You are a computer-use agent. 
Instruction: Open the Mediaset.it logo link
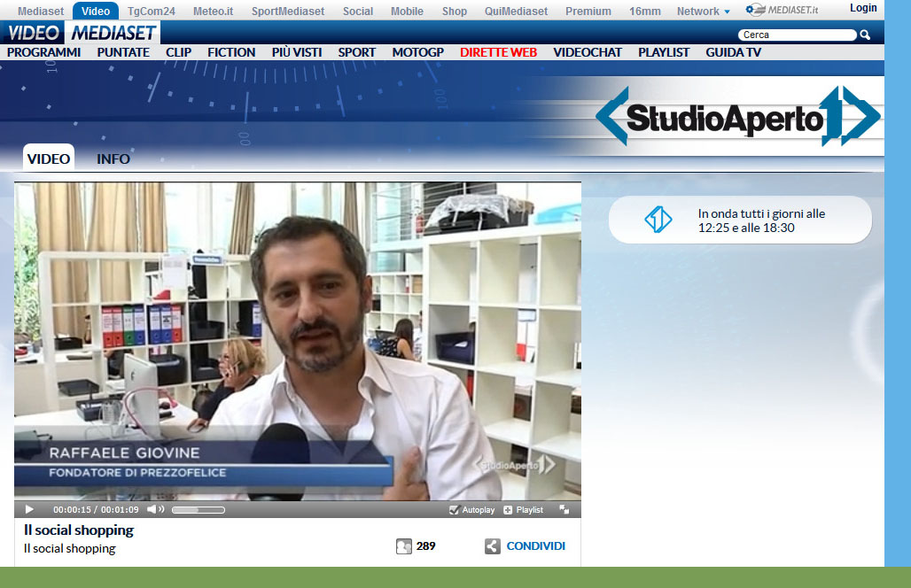click(782, 10)
